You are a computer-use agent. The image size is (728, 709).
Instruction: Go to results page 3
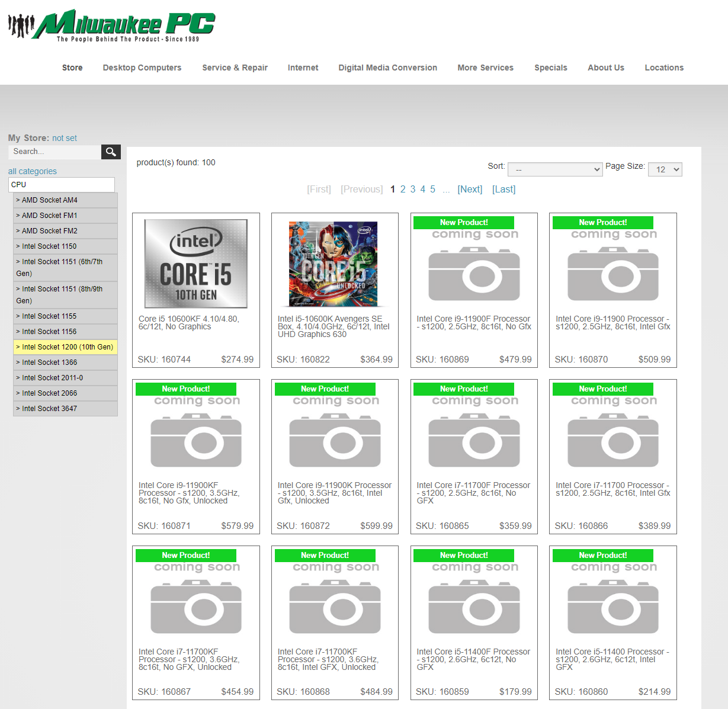coord(413,190)
